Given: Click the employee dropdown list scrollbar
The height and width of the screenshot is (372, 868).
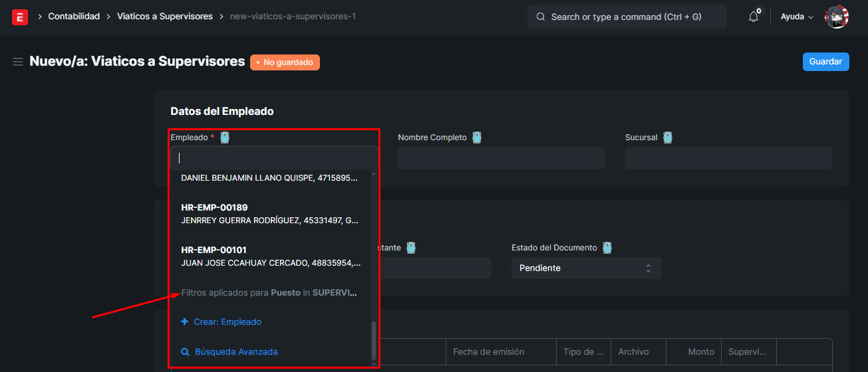Looking at the screenshot, I should point(373,340).
